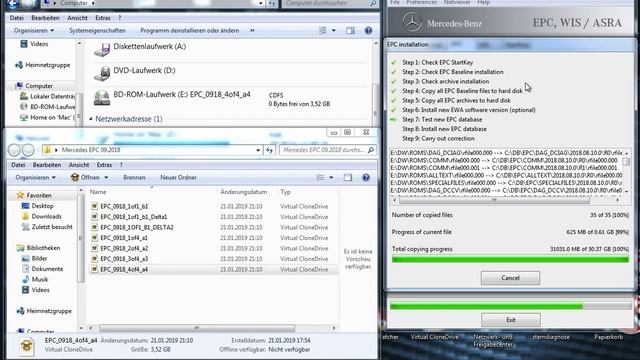This screenshot has height=360, width=640.
Task: Click Systemeigenschaften in Computer toolbar
Action: point(97,31)
